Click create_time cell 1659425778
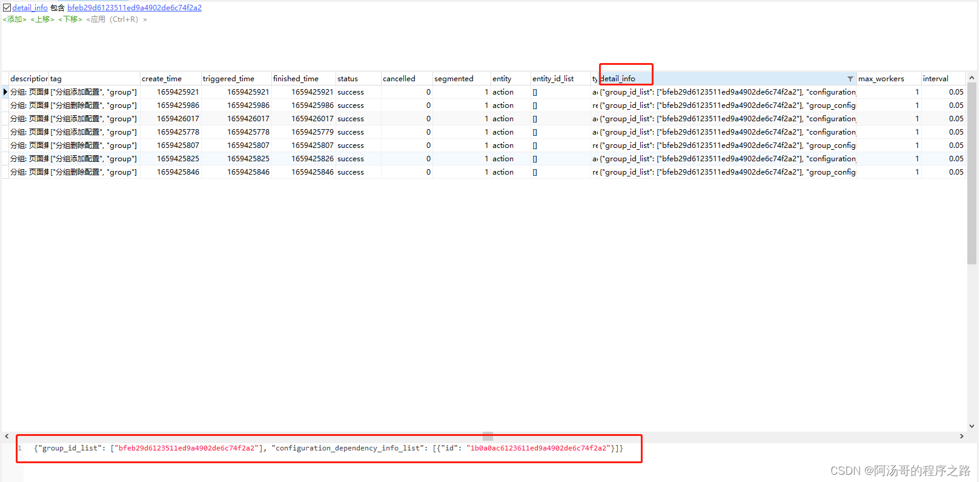The height and width of the screenshot is (482, 980). click(171, 132)
